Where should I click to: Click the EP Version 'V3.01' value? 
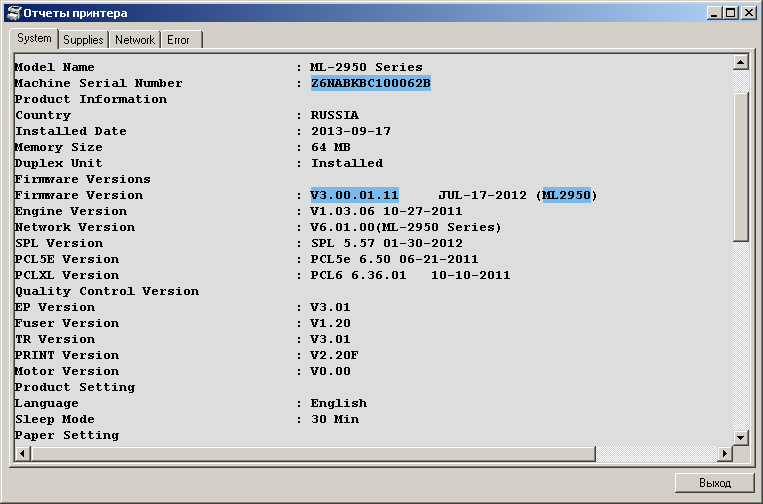pyautogui.click(x=330, y=307)
